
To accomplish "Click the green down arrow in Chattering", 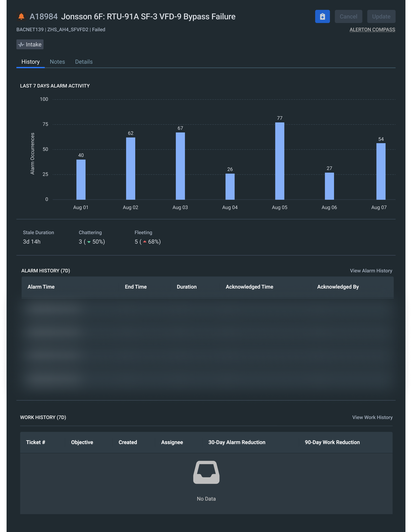I will coord(89,242).
